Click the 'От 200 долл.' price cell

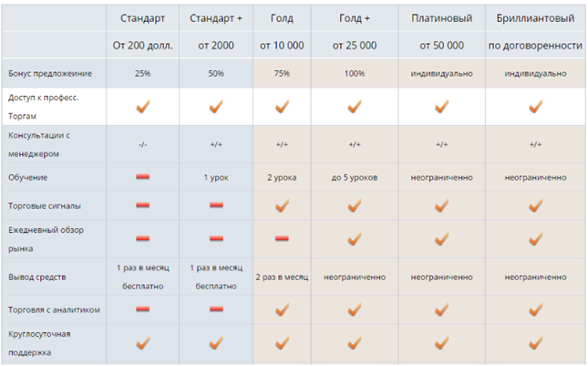tap(142, 45)
